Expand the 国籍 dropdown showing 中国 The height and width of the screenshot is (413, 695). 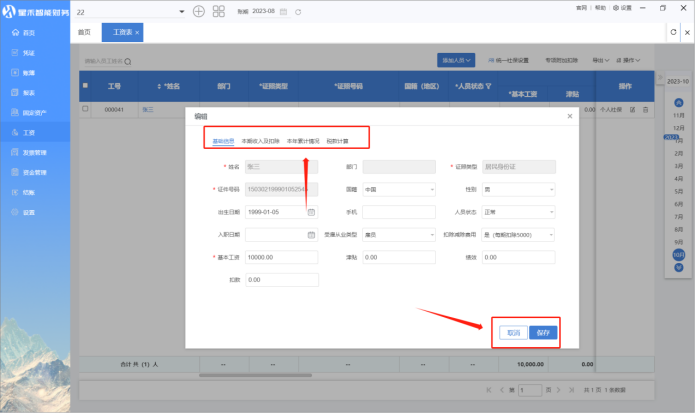pos(399,189)
